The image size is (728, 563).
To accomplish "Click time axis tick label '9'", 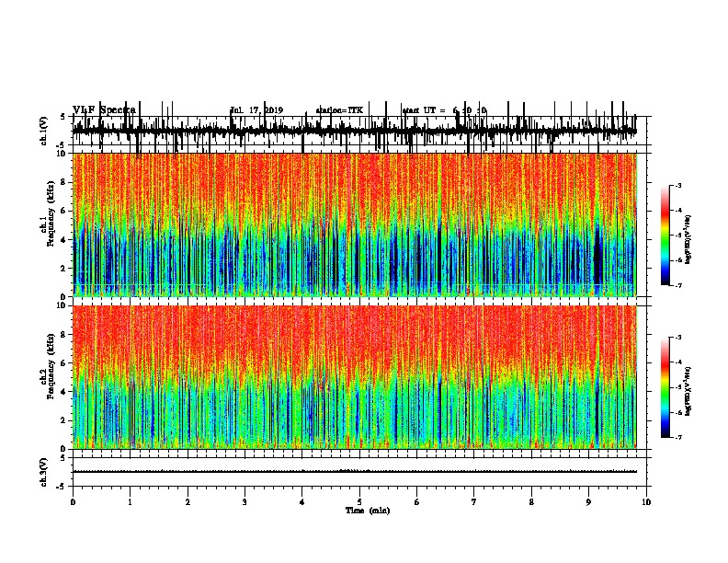I will (588, 502).
